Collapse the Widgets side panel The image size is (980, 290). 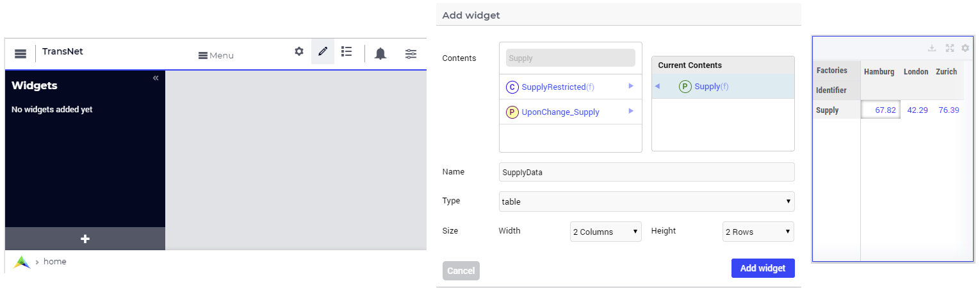(x=156, y=78)
